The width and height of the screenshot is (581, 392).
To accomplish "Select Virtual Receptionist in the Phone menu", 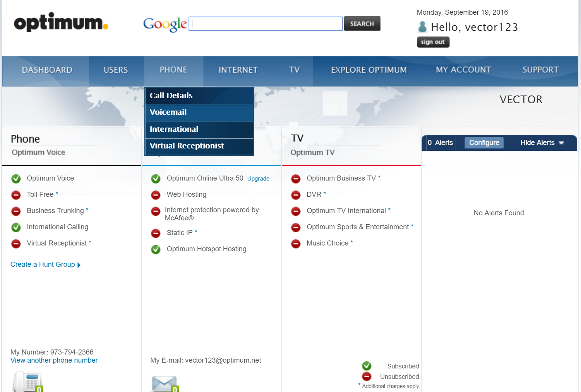I will coord(199,147).
